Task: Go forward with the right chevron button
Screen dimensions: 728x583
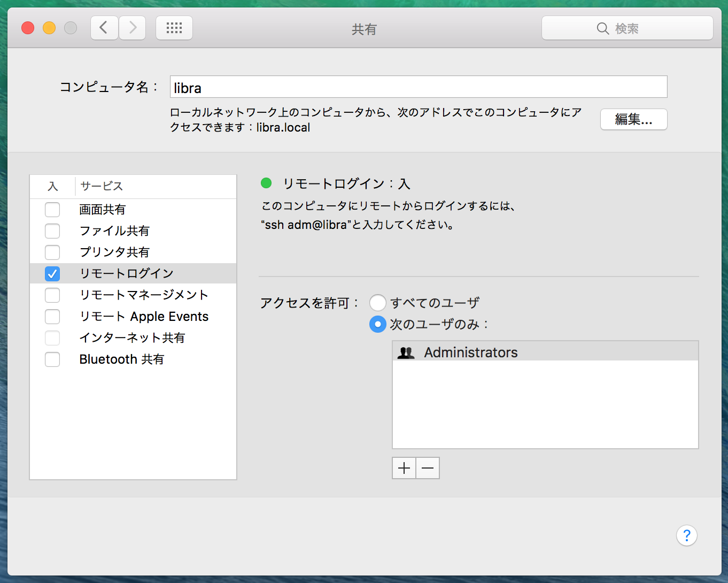Action: pos(133,28)
